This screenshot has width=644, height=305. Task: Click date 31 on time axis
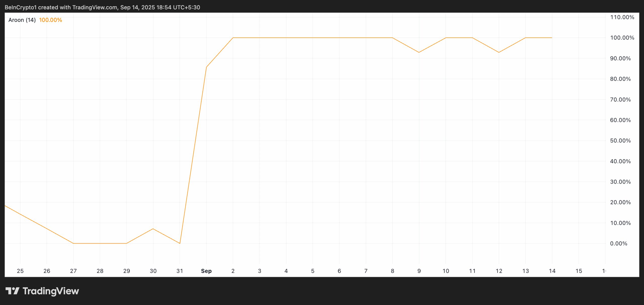pyautogui.click(x=180, y=271)
